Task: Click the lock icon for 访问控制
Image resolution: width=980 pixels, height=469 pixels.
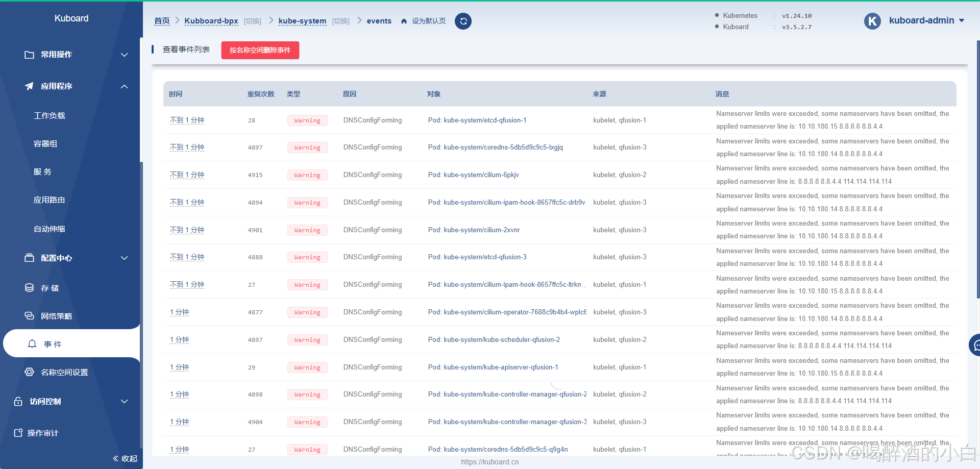Action: [x=18, y=402]
